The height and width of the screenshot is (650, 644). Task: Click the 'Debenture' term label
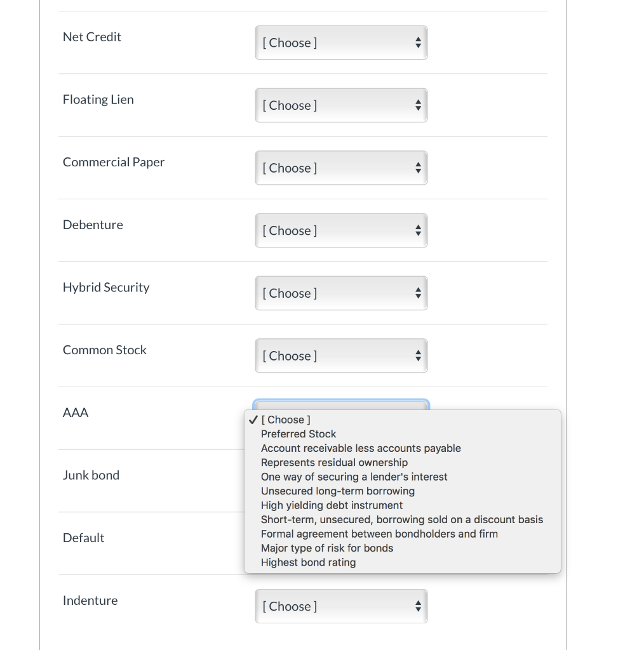click(93, 225)
